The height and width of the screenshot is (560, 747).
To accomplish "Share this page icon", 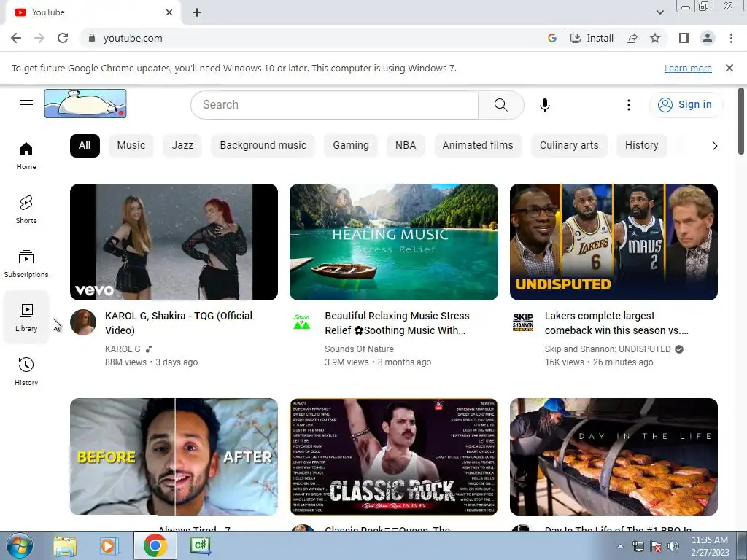I will tap(632, 38).
